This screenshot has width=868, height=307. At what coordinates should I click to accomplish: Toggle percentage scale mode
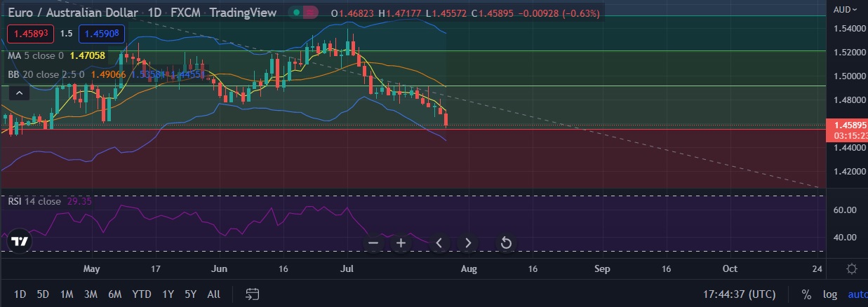pos(806,294)
